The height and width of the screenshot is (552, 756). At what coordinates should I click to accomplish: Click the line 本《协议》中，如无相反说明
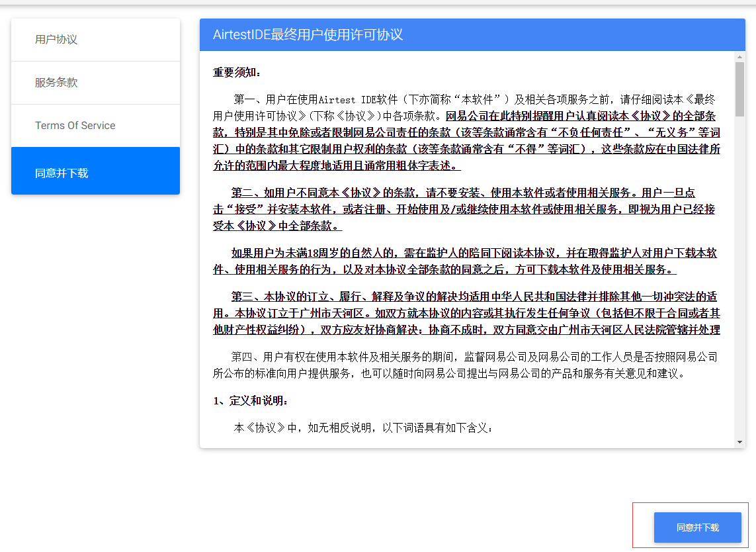[364, 428]
